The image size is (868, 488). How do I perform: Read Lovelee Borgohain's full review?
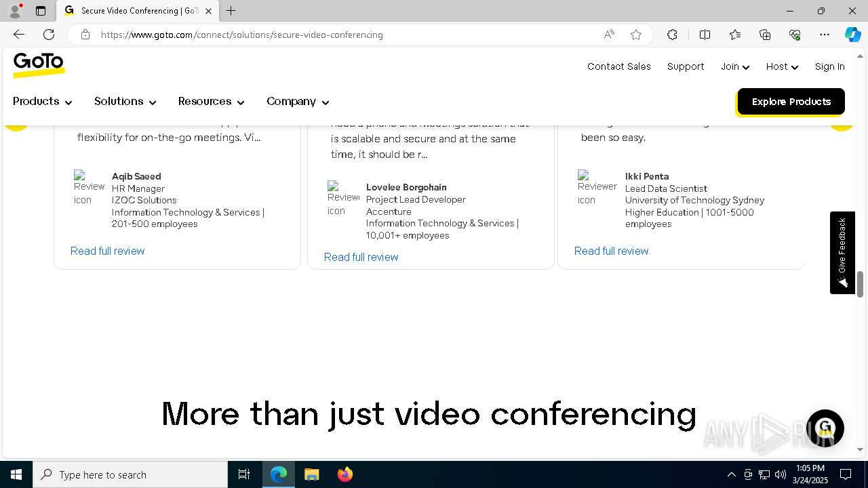pyautogui.click(x=361, y=257)
